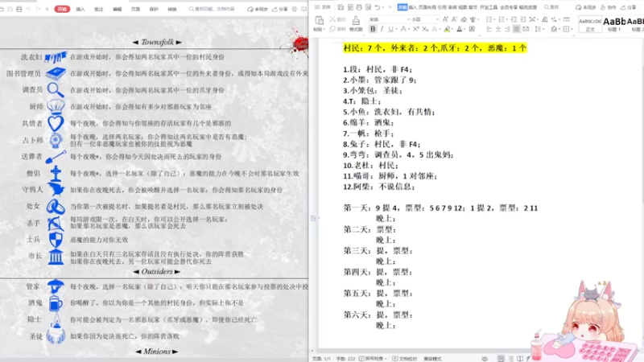Click the Writer Collaborate (协作) button

[609, 7]
